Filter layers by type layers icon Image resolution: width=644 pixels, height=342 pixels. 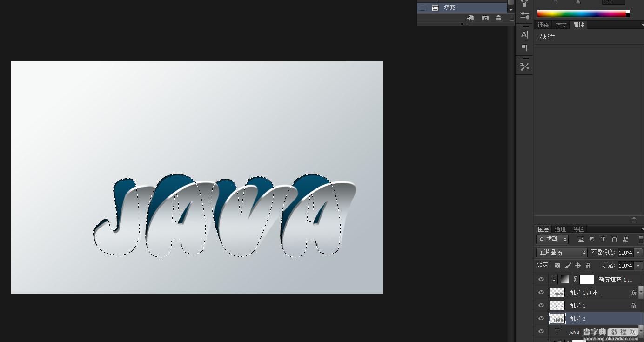click(x=603, y=239)
